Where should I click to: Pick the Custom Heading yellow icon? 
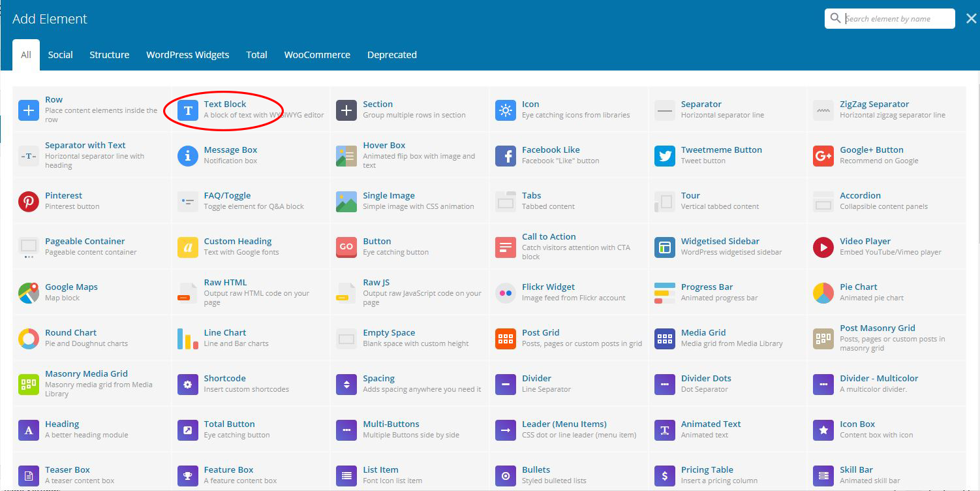pyautogui.click(x=188, y=247)
